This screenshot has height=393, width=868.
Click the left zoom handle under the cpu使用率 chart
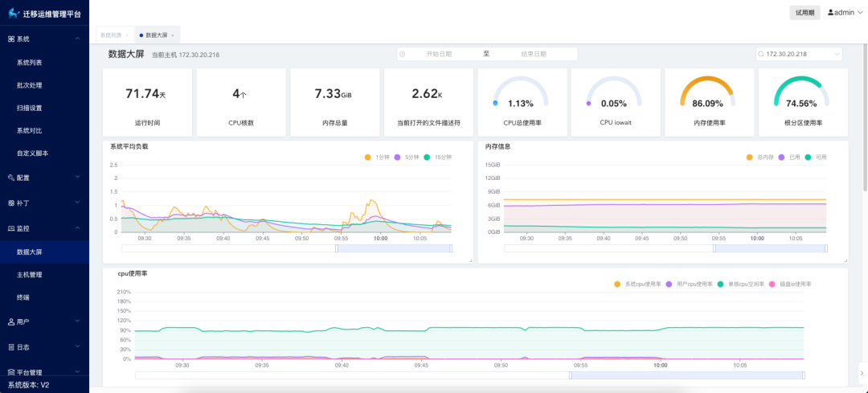tap(570, 375)
